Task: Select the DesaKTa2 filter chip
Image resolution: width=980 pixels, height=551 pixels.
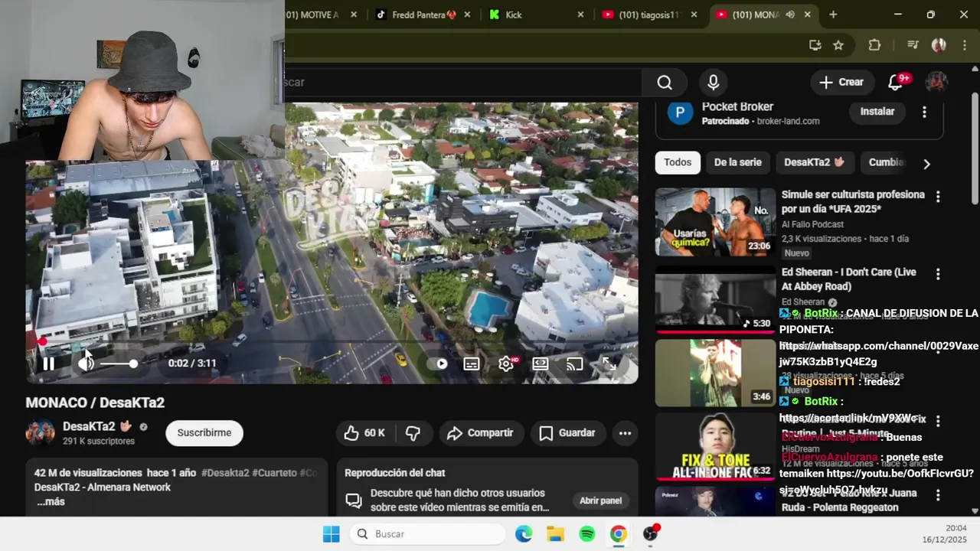Action: pyautogui.click(x=814, y=162)
